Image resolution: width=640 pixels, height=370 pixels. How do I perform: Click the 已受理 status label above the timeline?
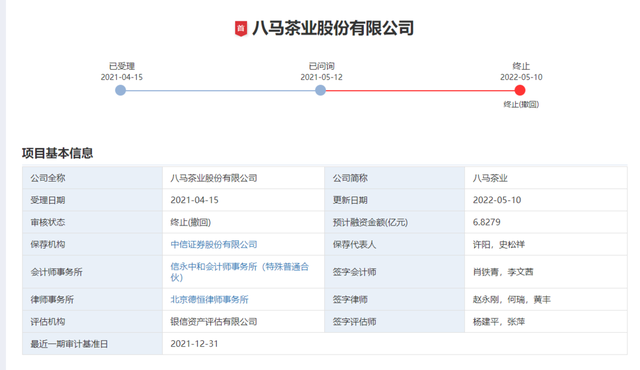coord(122,66)
